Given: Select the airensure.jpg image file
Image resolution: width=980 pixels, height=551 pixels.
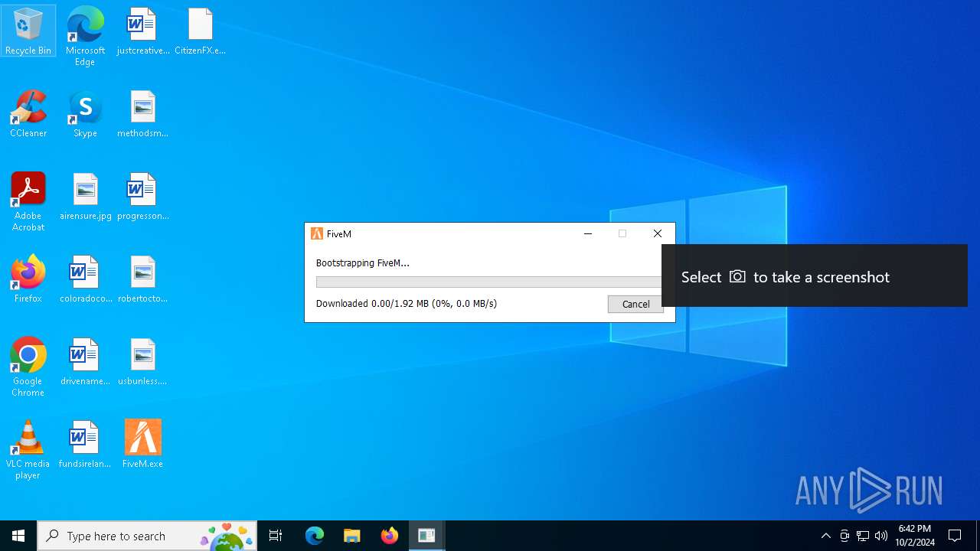Looking at the screenshot, I should (x=85, y=197).
